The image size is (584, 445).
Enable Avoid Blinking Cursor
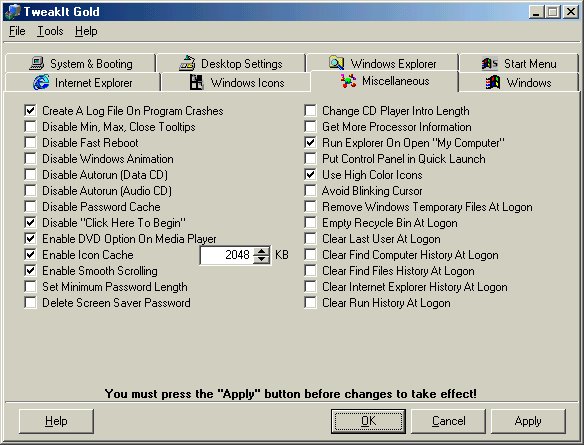310,191
